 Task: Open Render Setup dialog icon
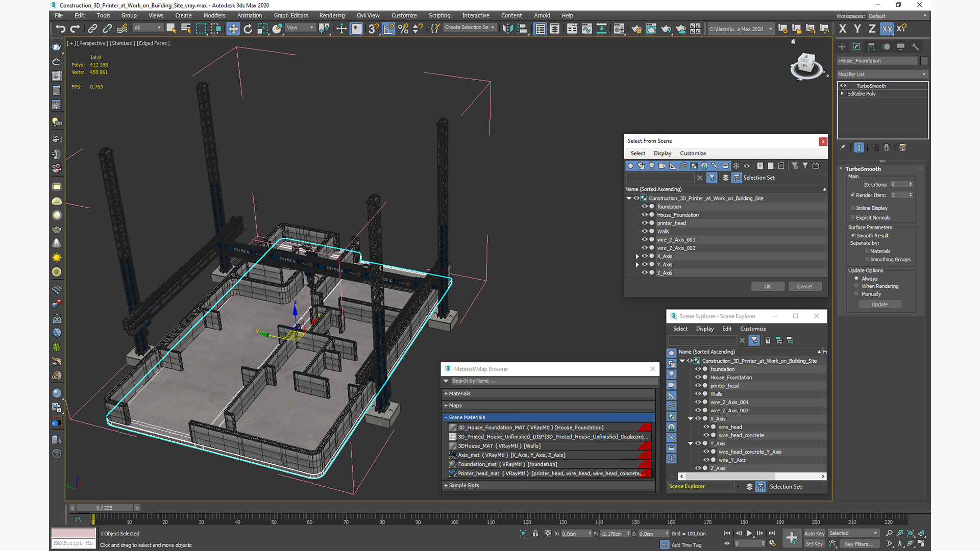pyautogui.click(x=636, y=29)
